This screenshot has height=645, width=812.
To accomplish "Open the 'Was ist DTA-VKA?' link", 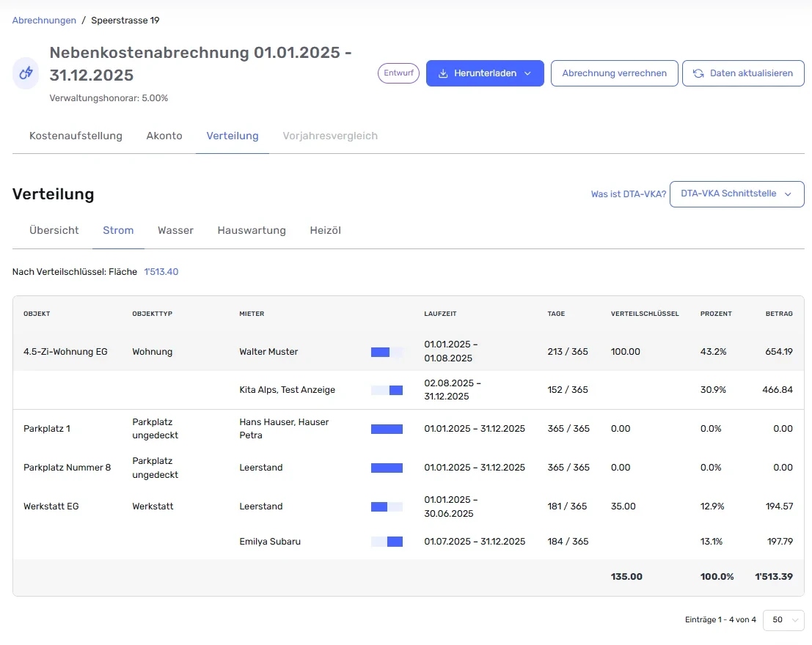I will (x=628, y=194).
